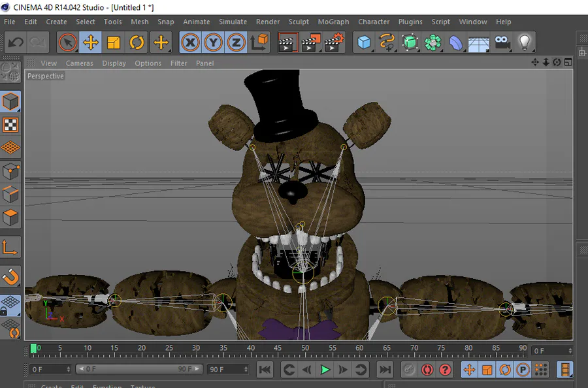The height and width of the screenshot is (388, 588).
Task: Click viewport rotate camera icon
Action: (557, 62)
